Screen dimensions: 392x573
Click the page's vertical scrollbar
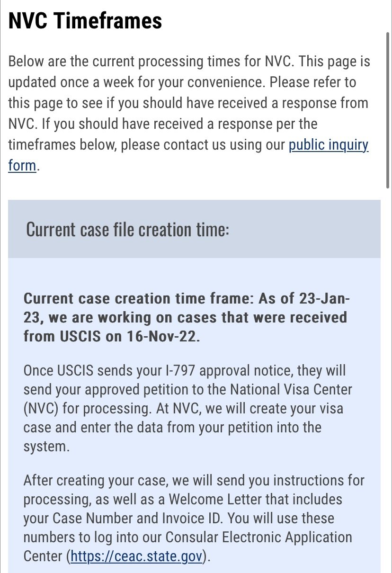coord(388,109)
